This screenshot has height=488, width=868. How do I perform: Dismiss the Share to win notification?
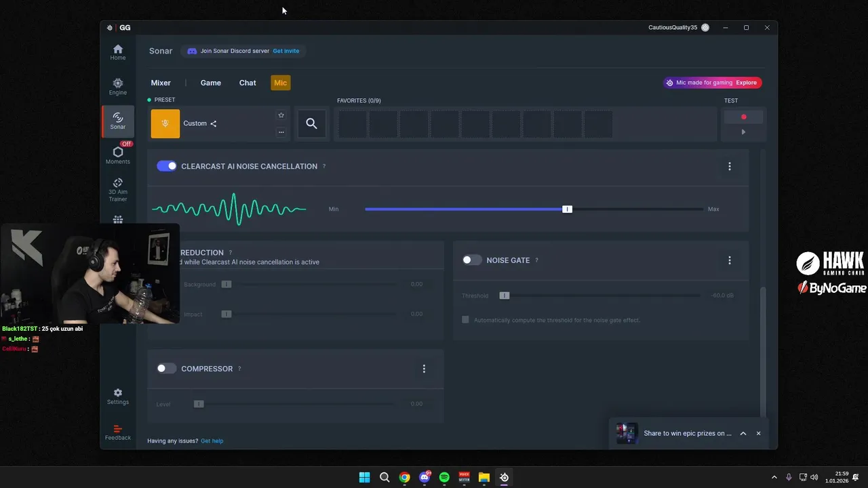[758, 433]
